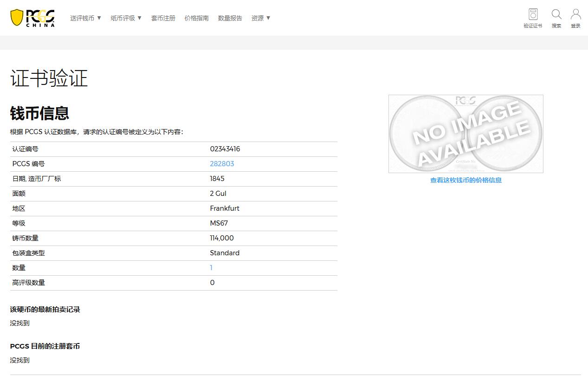Select the holder type value Standard
Image resolution: width=588 pixels, height=382 pixels.
pyautogui.click(x=225, y=253)
